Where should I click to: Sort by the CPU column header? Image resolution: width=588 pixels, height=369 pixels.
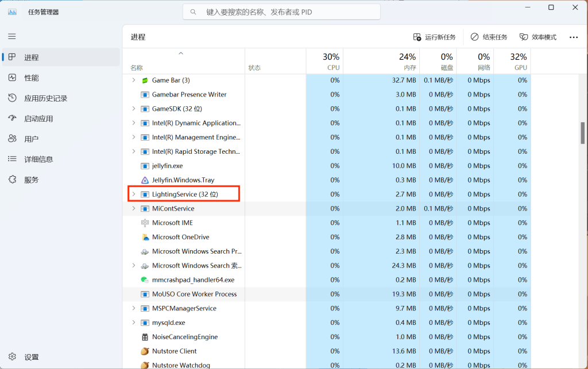coord(325,61)
